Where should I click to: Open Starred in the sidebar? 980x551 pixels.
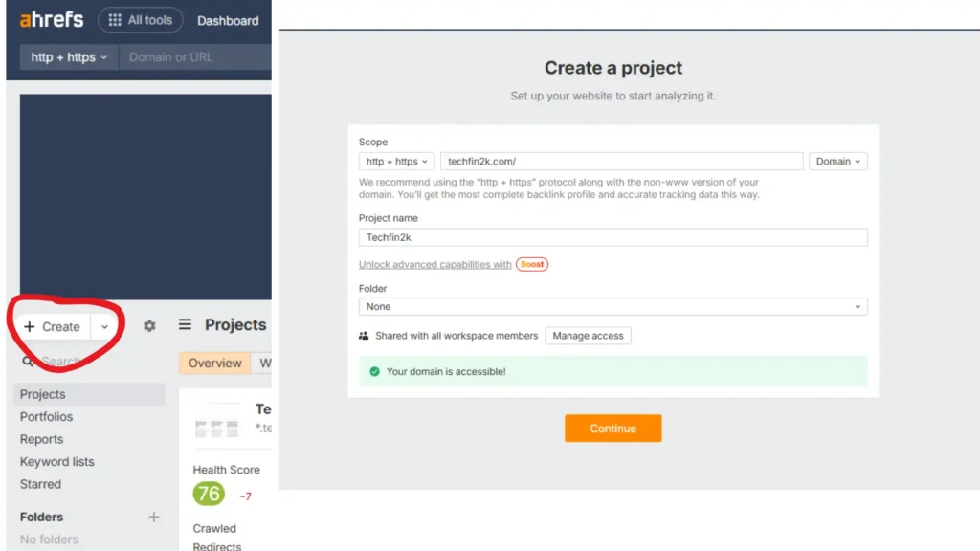tap(40, 484)
